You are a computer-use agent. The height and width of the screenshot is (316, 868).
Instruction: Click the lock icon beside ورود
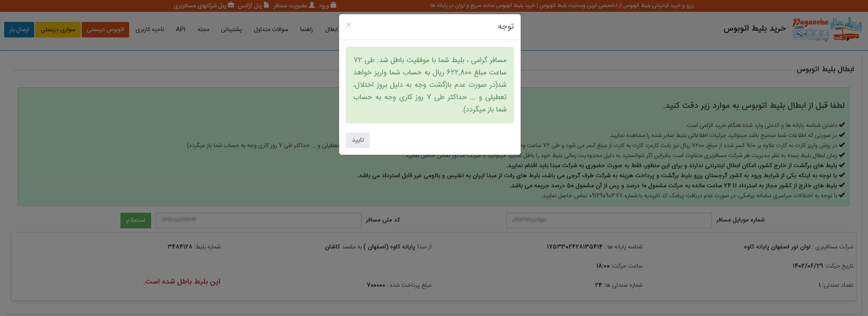[334, 5]
